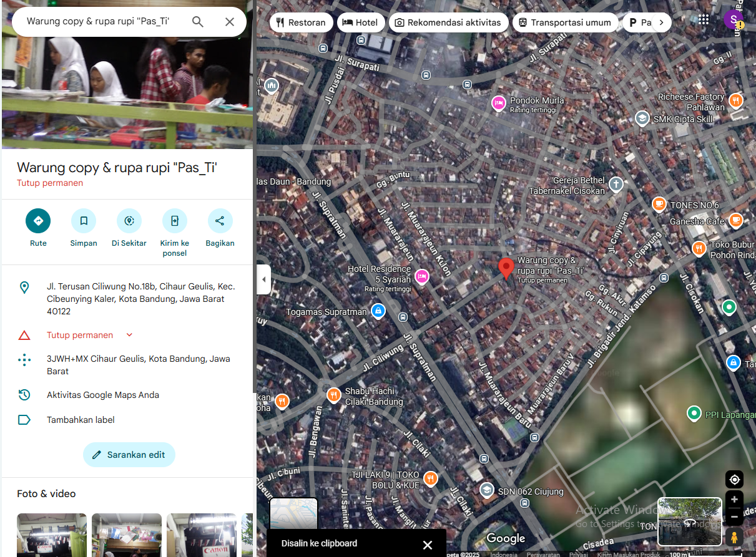The height and width of the screenshot is (557, 756).
Task: Show more category chips arrow
Action: click(662, 22)
